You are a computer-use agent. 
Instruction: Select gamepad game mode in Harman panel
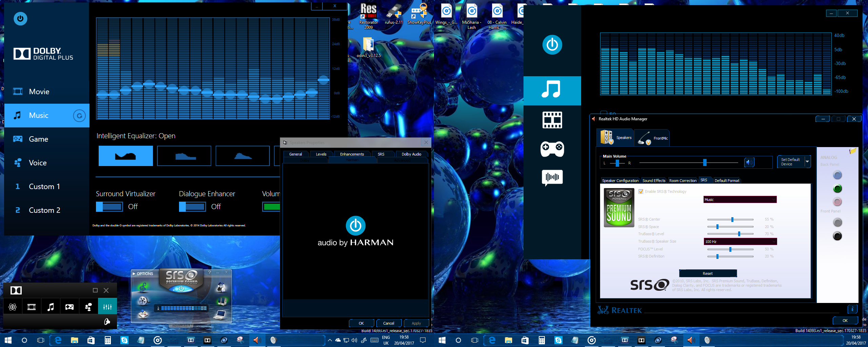pyautogui.click(x=552, y=149)
